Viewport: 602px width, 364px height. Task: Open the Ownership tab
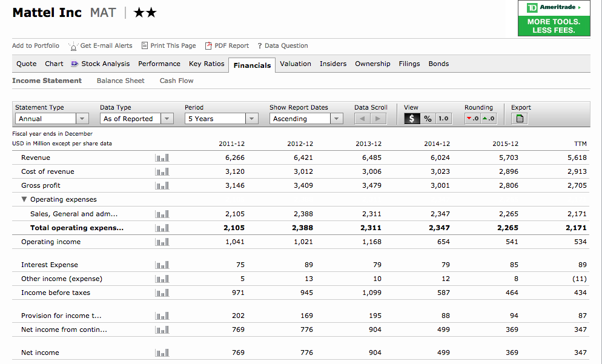[x=373, y=64]
